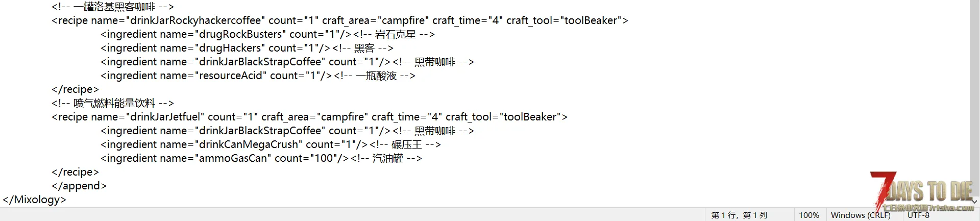
Task: Click on the ammoGasCan ingredient name
Action: pos(233,158)
